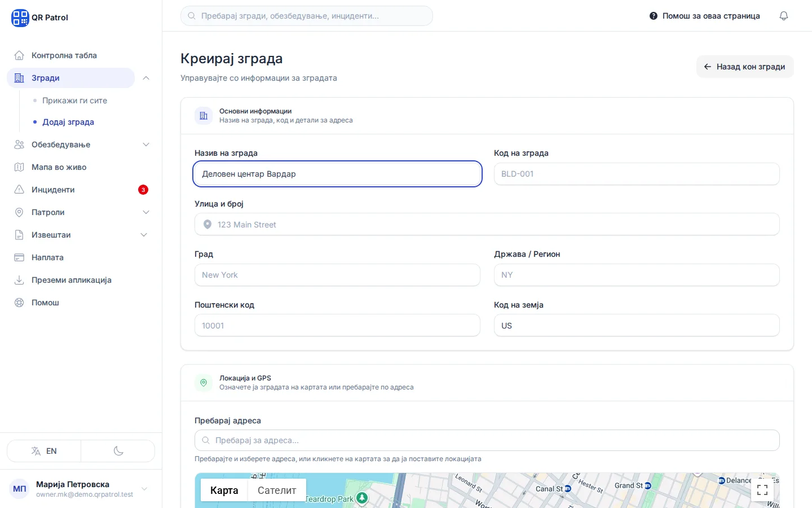Click the Наплата credit card icon

pos(19,257)
